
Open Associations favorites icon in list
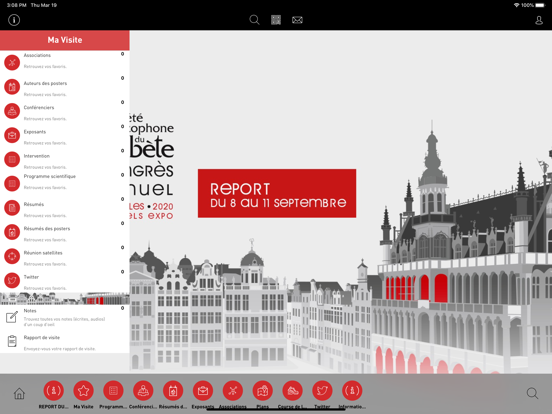12,63
